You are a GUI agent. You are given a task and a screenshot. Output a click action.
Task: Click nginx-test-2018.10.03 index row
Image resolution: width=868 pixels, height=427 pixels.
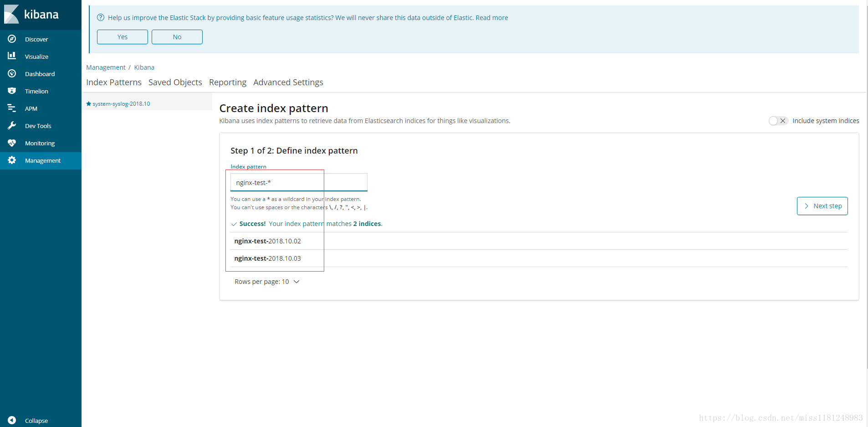pos(539,258)
